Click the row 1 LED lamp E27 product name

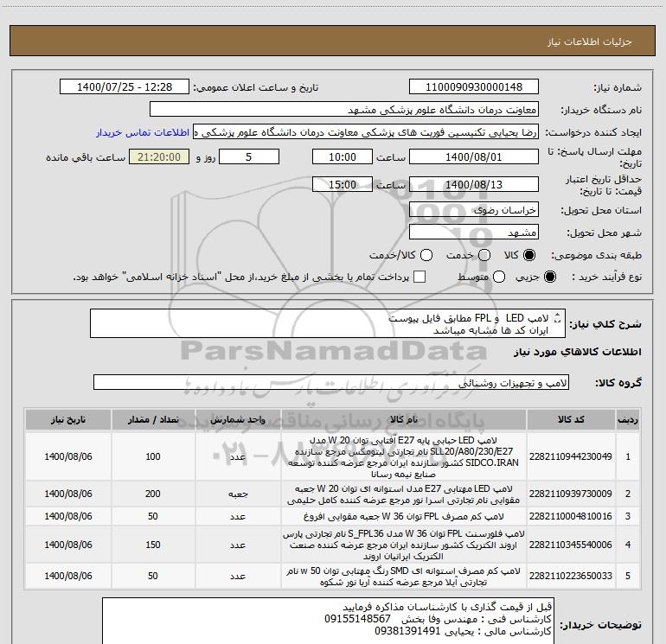(404, 456)
